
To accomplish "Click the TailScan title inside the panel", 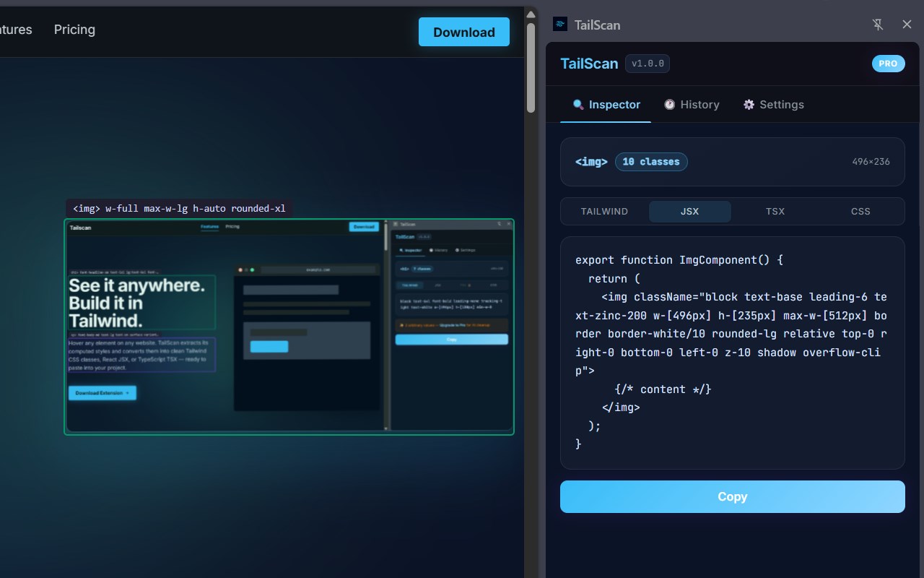I will [590, 64].
